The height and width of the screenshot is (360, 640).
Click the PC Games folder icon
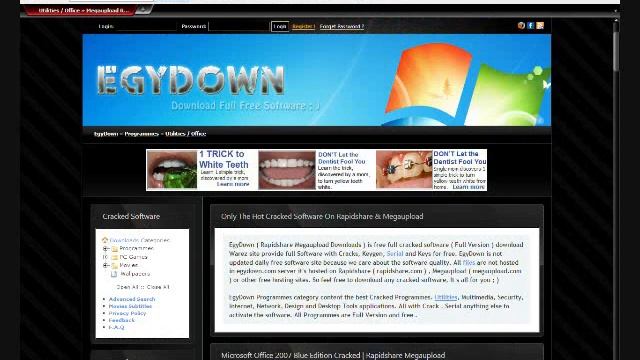(115, 257)
